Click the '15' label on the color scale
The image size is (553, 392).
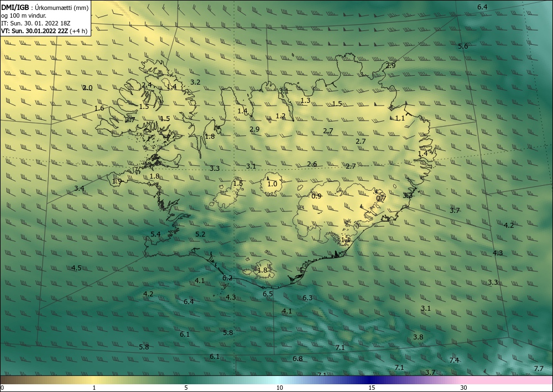click(372, 388)
